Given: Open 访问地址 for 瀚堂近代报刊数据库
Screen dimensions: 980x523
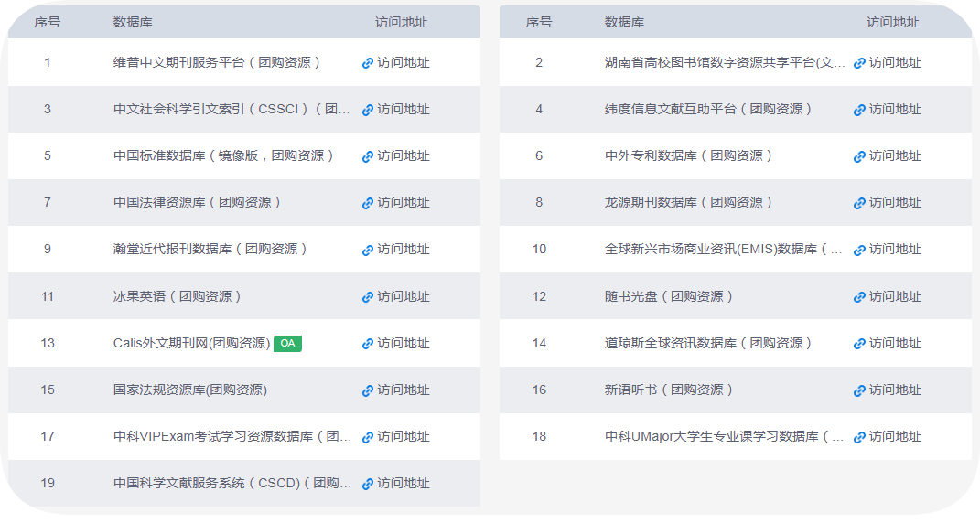Looking at the screenshot, I should 403,250.
